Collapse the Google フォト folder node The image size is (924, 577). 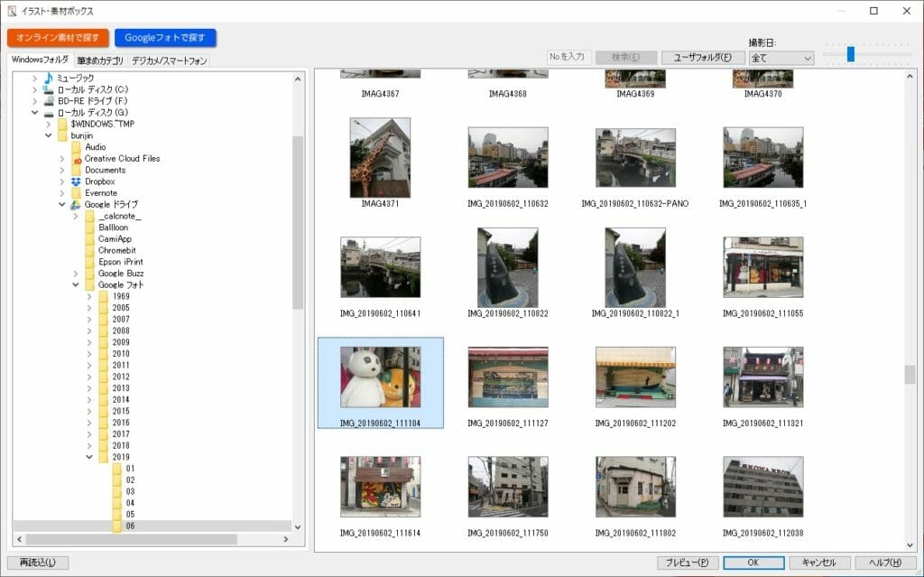point(76,285)
